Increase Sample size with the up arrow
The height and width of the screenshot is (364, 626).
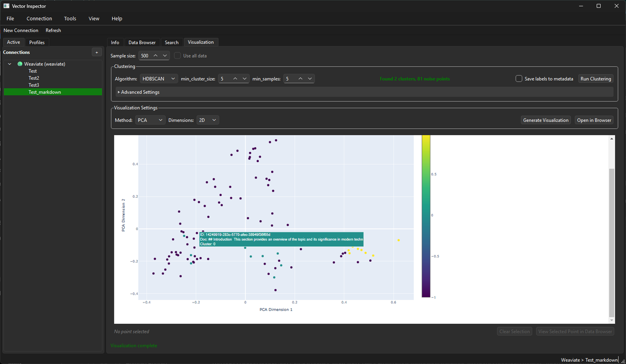pyautogui.click(x=155, y=56)
